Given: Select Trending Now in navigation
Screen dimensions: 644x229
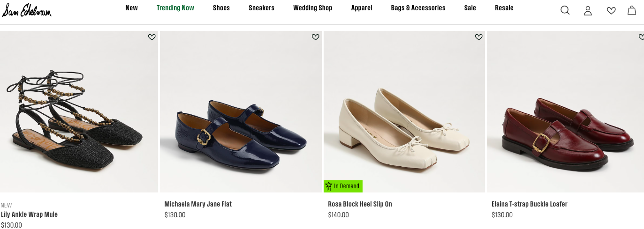Looking at the screenshot, I should point(175,8).
